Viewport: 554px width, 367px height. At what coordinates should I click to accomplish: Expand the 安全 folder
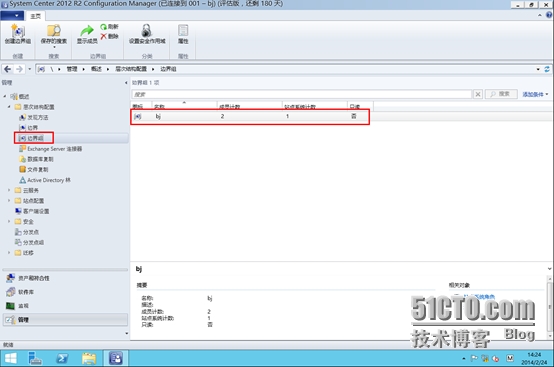[9, 221]
